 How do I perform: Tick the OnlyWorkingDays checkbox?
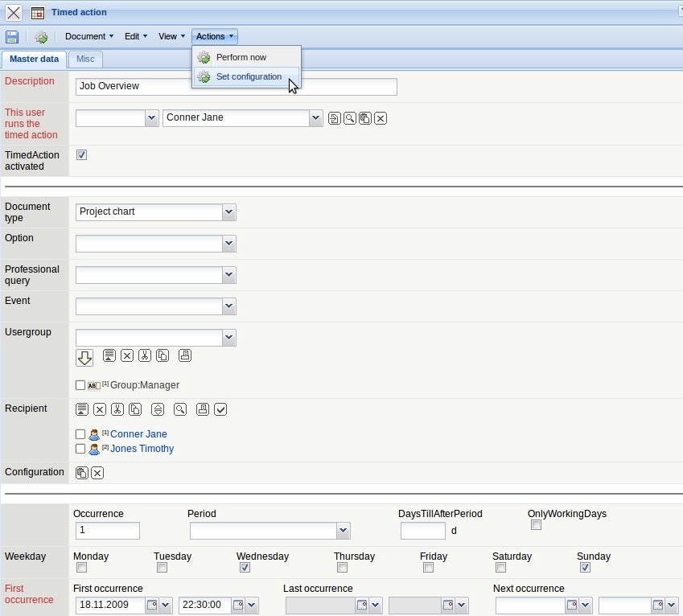pos(536,525)
